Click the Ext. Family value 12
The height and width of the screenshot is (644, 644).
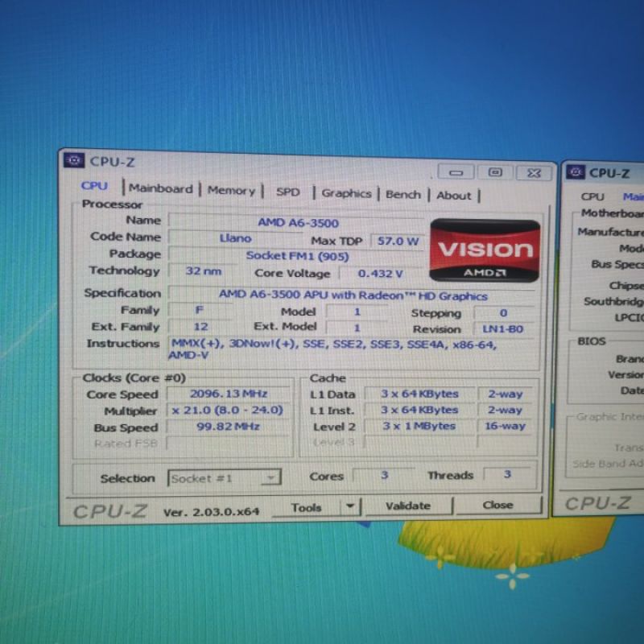[x=200, y=327]
